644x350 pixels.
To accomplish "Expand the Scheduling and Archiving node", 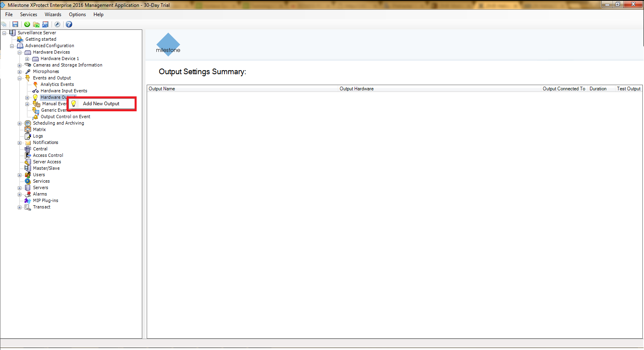I will (19, 123).
